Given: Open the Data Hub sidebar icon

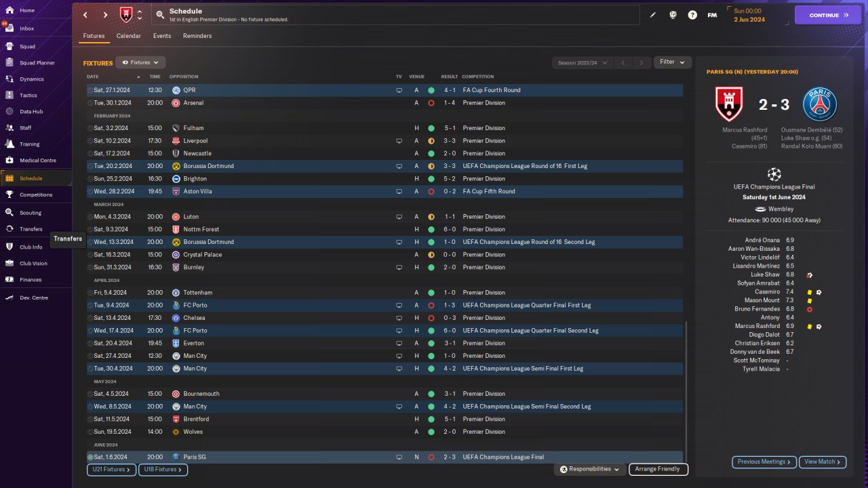Looking at the screenshot, I should tap(9, 111).
